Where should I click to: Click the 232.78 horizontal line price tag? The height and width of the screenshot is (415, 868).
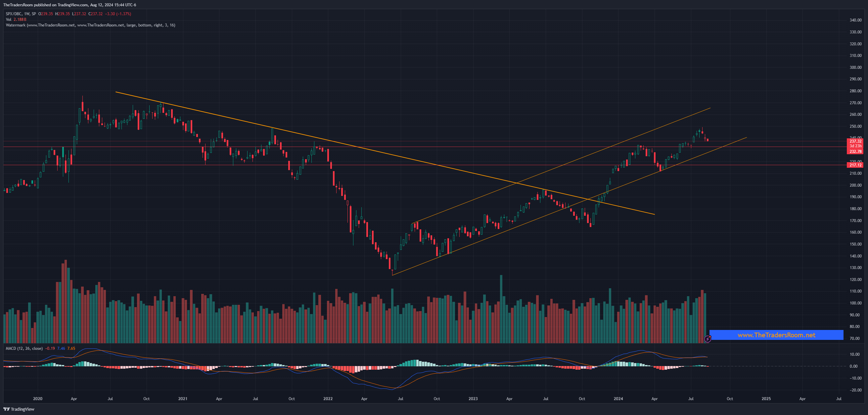[855, 152]
